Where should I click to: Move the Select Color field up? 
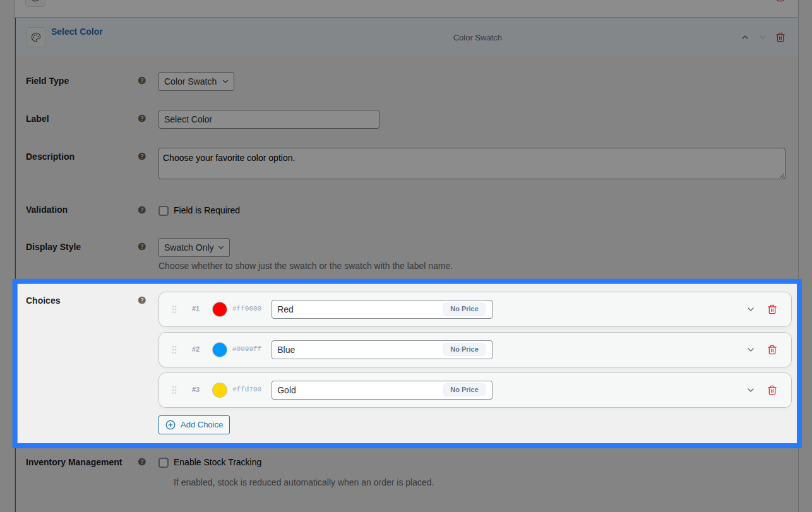click(745, 37)
